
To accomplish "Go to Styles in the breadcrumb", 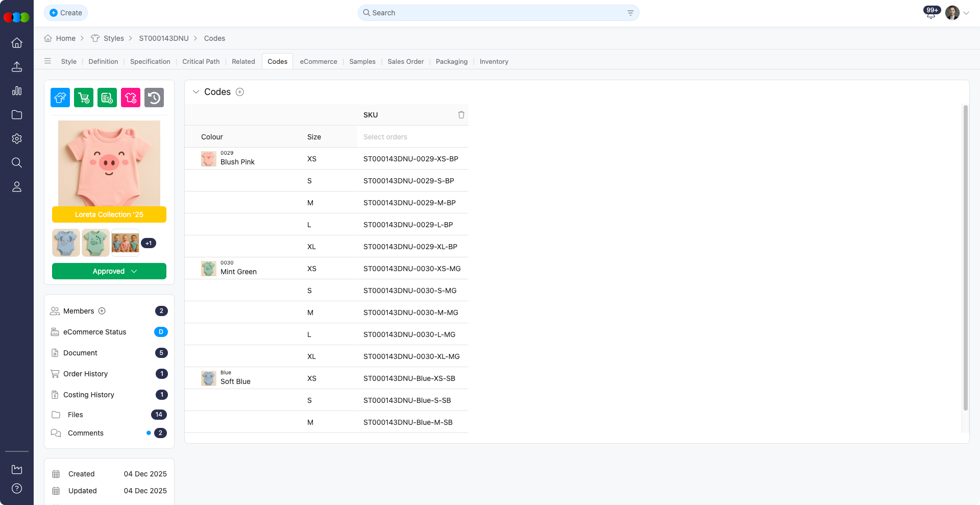I will point(113,38).
